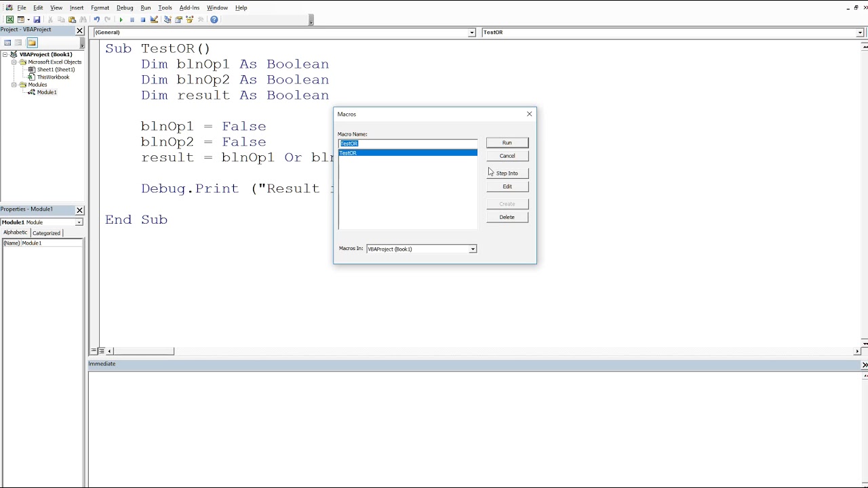Save the workbook with the floppy disk icon
The image size is (868, 488).
(x=37, y=20)
